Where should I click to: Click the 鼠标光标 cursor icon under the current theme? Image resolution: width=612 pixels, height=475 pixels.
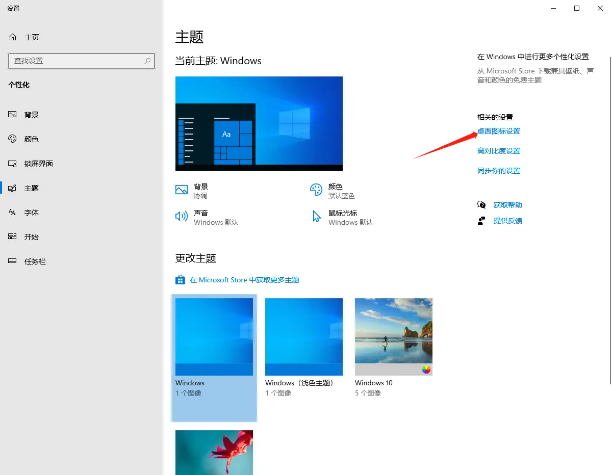click(319, 215)
